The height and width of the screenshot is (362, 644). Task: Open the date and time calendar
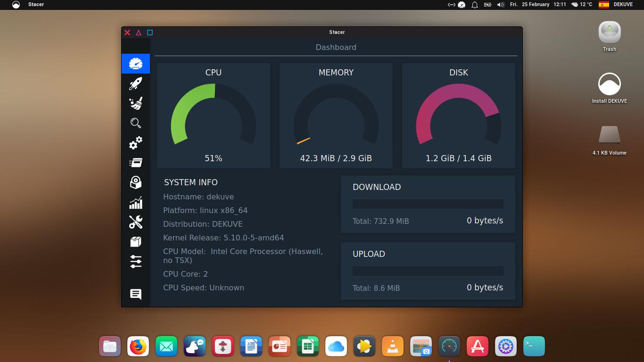click(x=538, y=4)
